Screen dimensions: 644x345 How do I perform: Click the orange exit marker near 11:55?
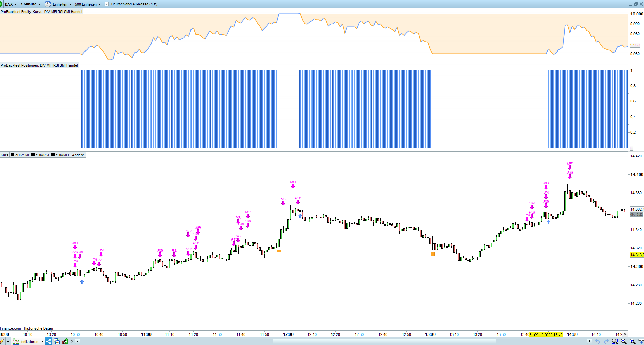[279, 251]
